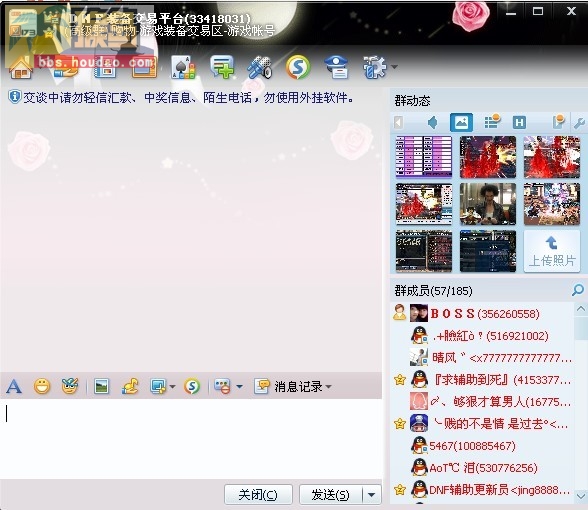Click the 发送(S) send button

click(331, 495)
